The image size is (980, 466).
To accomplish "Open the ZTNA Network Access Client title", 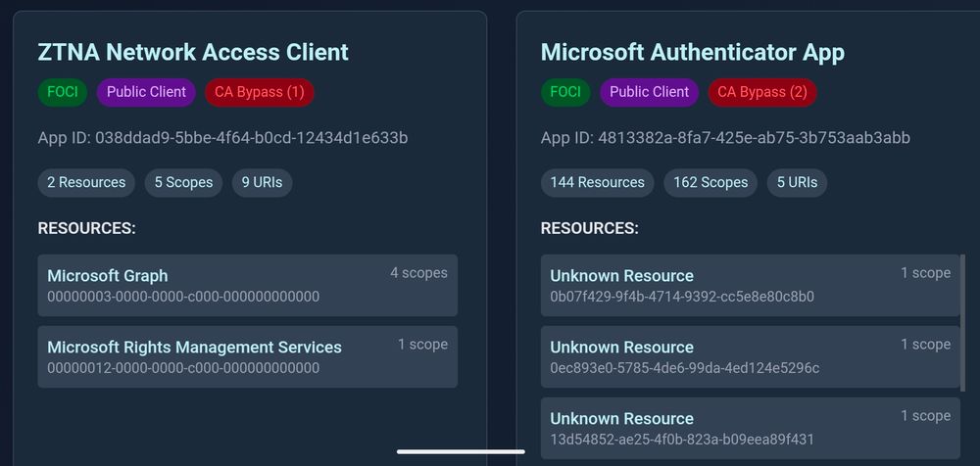I will pyautogui.click(x=193, y=52).
